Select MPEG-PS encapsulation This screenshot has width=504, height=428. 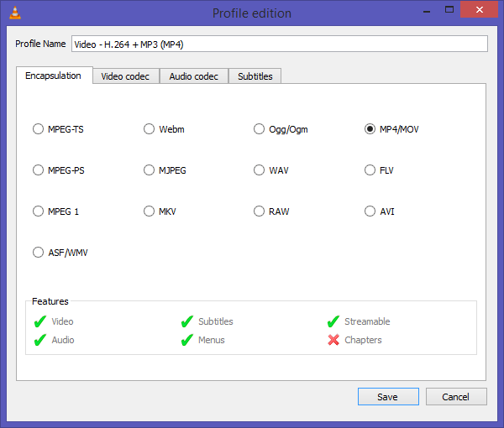click(x=59, y=170)
